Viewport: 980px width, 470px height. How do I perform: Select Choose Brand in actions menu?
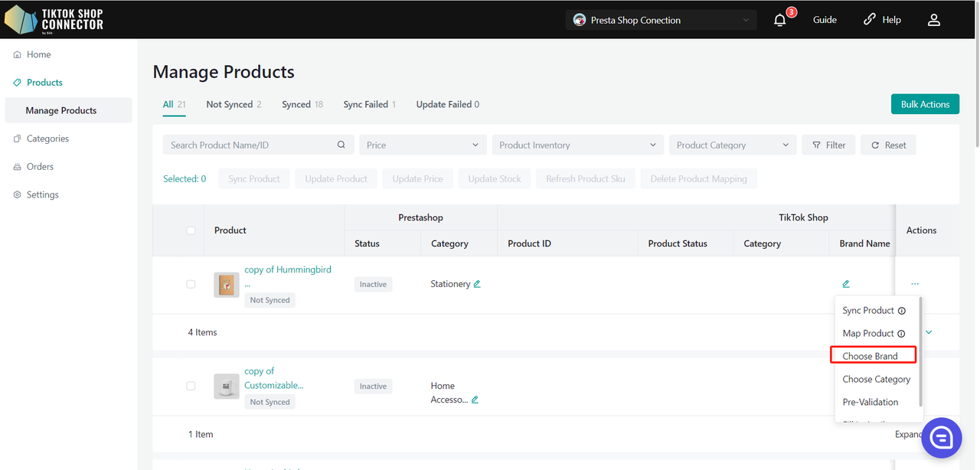click(x=871, y=357)
